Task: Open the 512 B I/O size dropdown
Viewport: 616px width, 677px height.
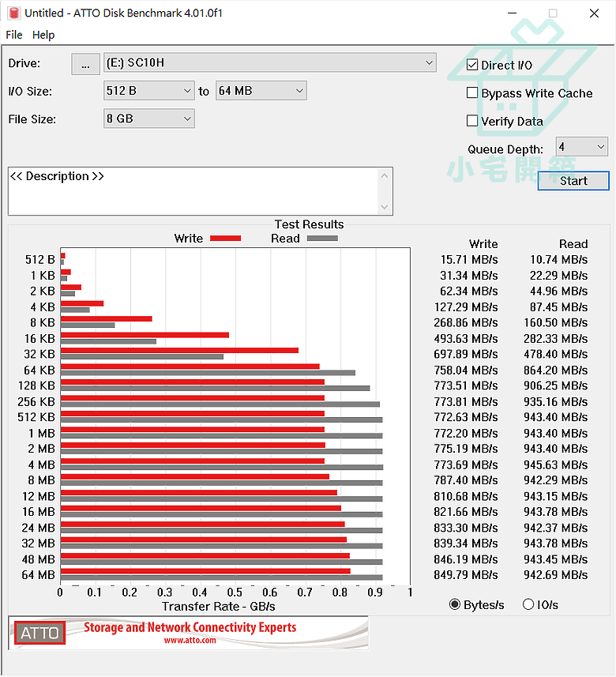Action: click(x=149, y=91)
